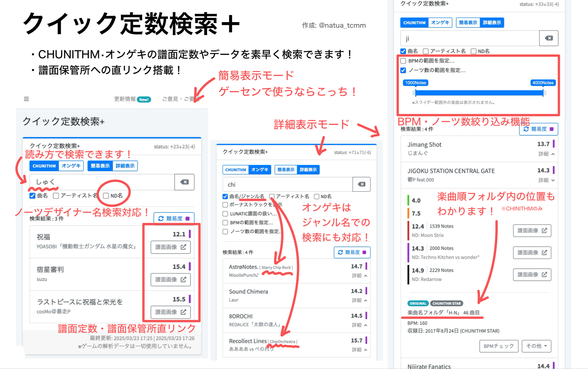This screenshot has height=369, width=588.
Task: Click the notes range slider at 4000Notes handle
Action: tap(543, 93)
